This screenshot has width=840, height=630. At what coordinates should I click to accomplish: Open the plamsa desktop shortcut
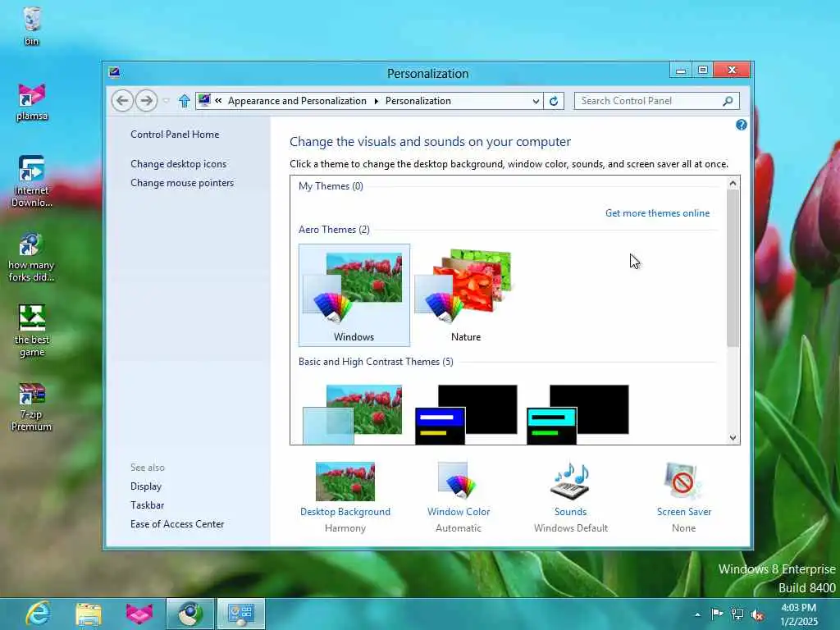tap(32, 102)
